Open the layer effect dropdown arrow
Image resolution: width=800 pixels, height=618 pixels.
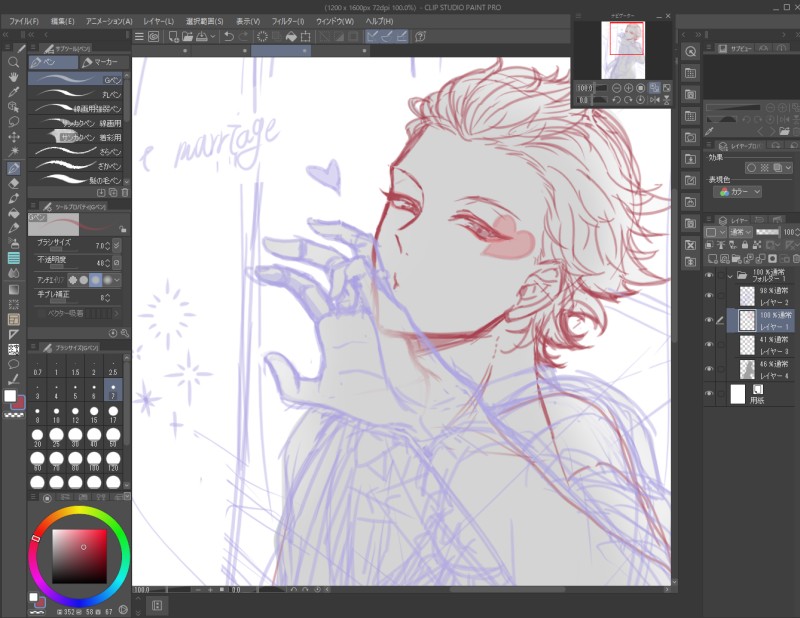788,168
